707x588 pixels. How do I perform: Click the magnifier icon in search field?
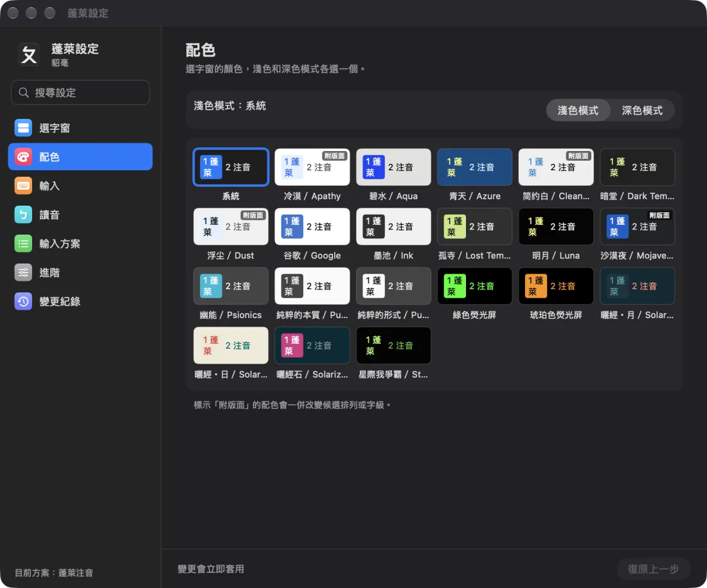pyautogui.click(x=24, y=93)
